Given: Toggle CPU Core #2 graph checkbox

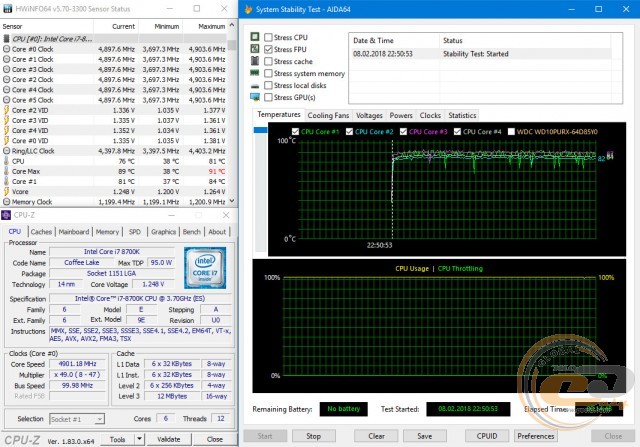Looking at the screenshot, I should pyautogui.click(x=349, y=131).
